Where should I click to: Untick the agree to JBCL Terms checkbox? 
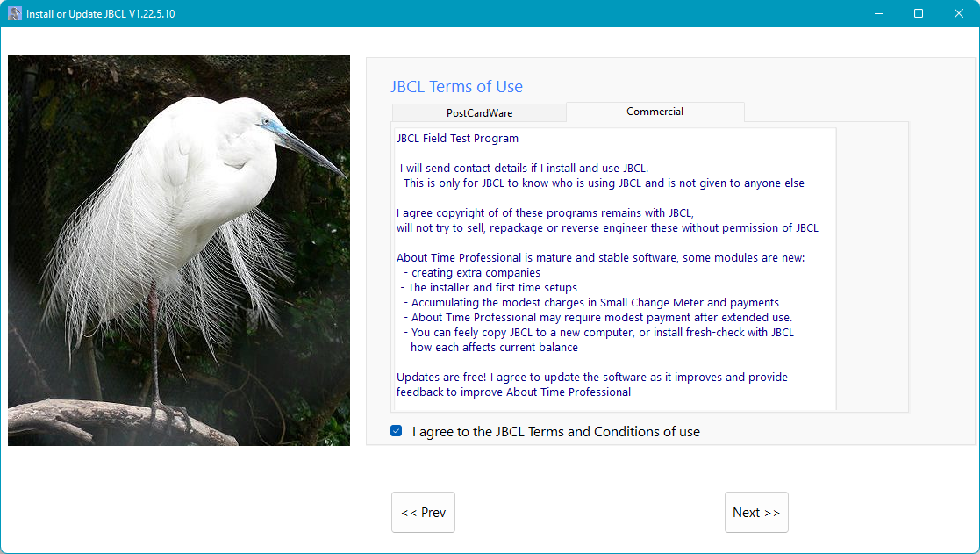pyautogui.click(x=397, y=431)
